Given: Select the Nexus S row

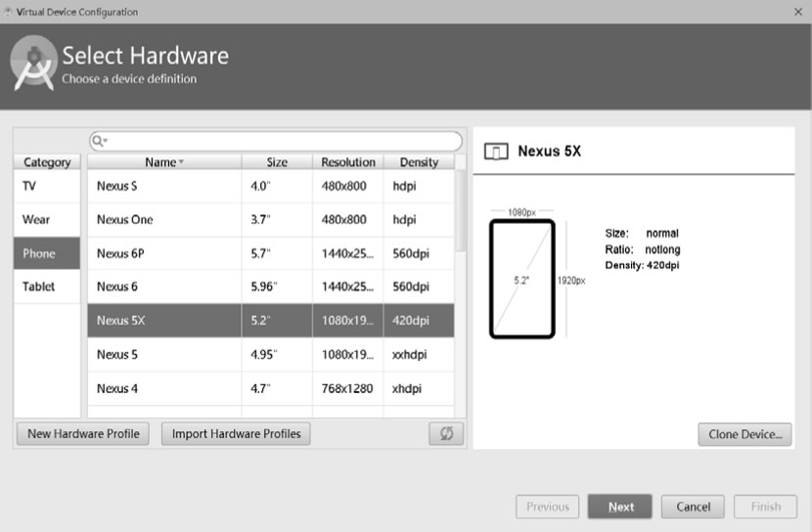Looking at the screenshot, I should tap(271, 186).
